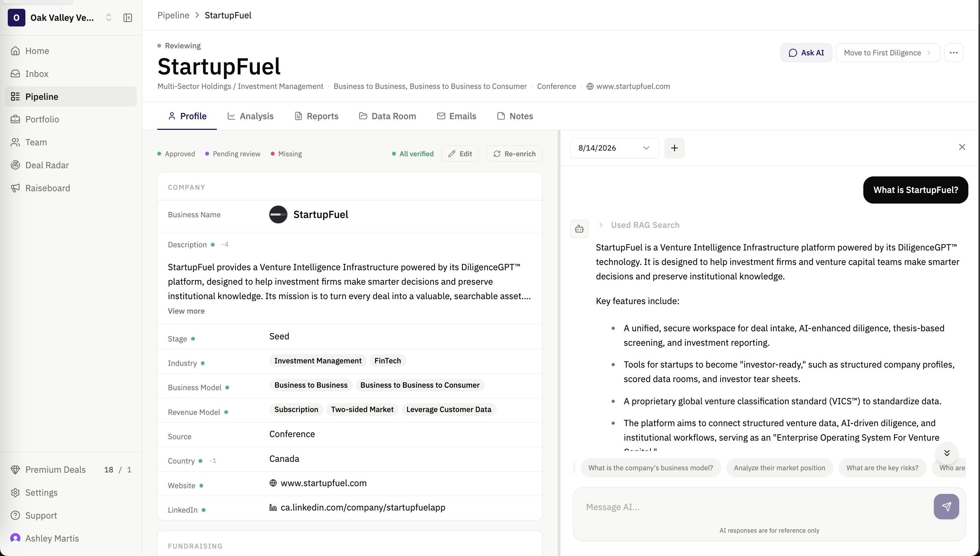Viewport: 980px width, 556px height.
Task: Expand description with View more
Action: (x=186, y=311)
